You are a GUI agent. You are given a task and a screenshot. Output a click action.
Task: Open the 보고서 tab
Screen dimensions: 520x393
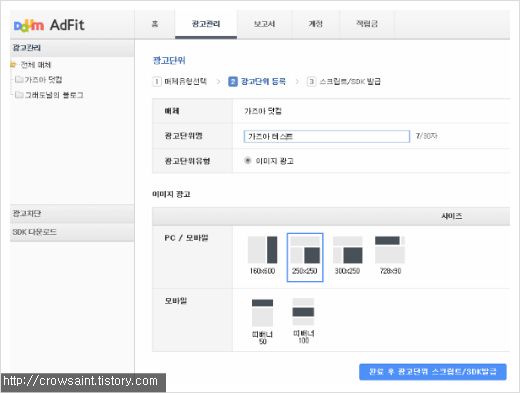[x=264, y=24]
